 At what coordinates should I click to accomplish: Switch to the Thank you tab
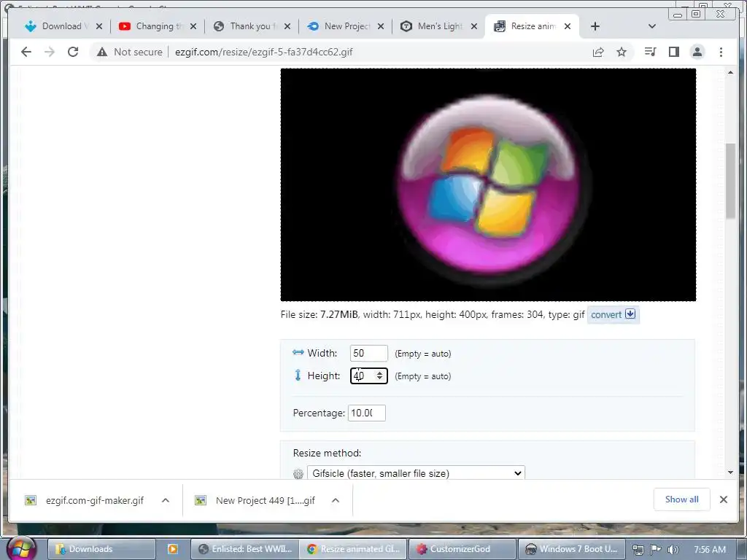click(251, 26)
